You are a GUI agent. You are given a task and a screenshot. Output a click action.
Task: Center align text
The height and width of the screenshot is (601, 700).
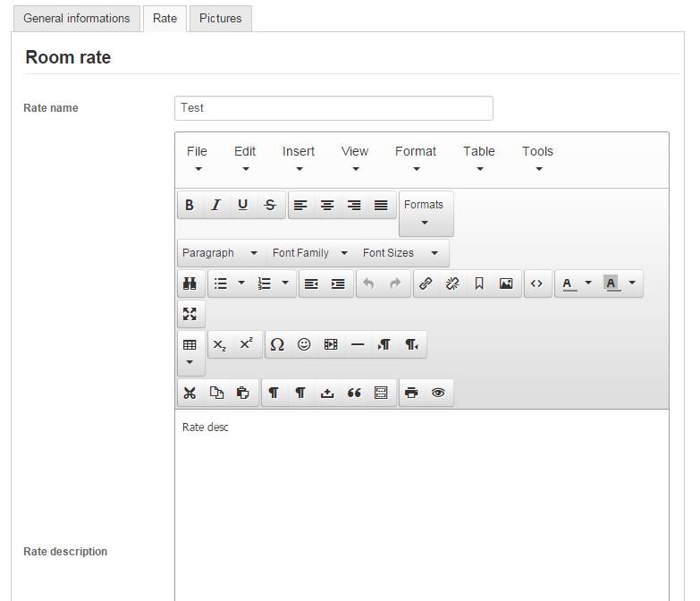point(328,205)
